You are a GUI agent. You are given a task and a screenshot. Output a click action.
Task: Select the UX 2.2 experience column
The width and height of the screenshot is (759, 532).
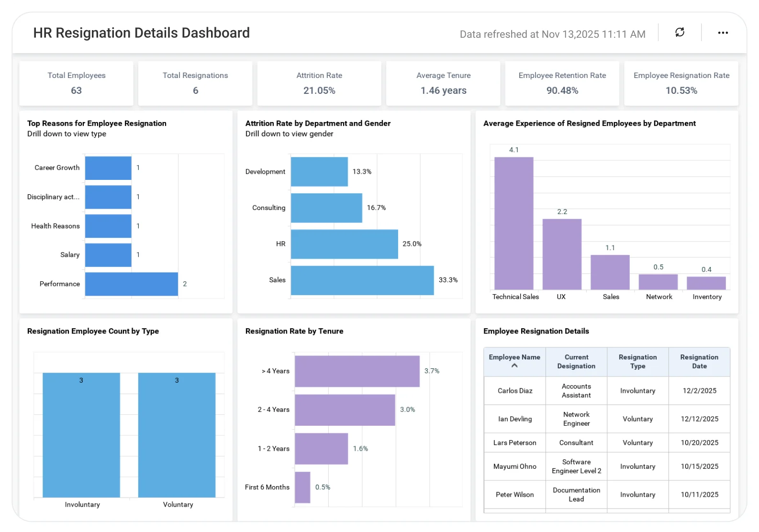562,254
